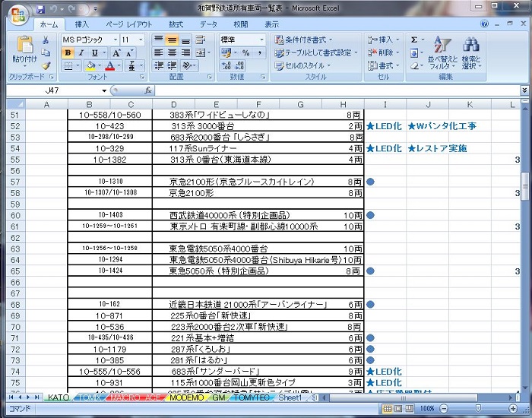Apply comma style number format

click(x=259, y=53)
